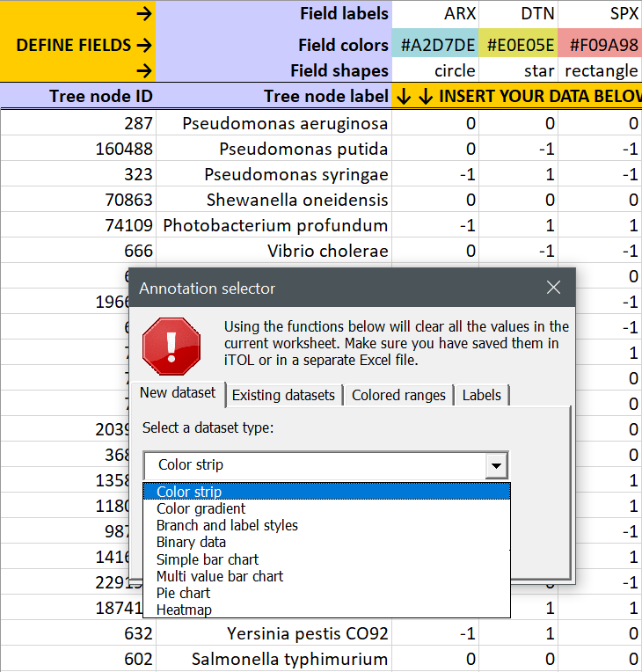Switch to the Labels tab
642x672 pixels.
[x=481, y=395]
